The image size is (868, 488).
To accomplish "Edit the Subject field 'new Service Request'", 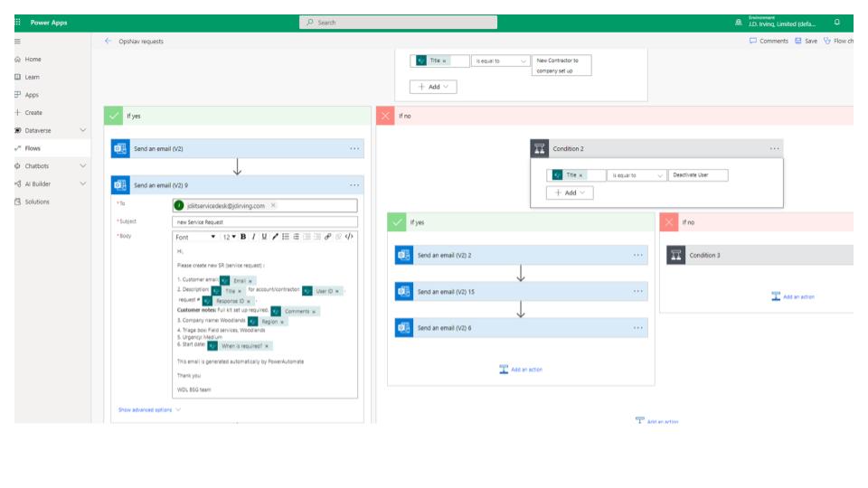I will (265, 222).
